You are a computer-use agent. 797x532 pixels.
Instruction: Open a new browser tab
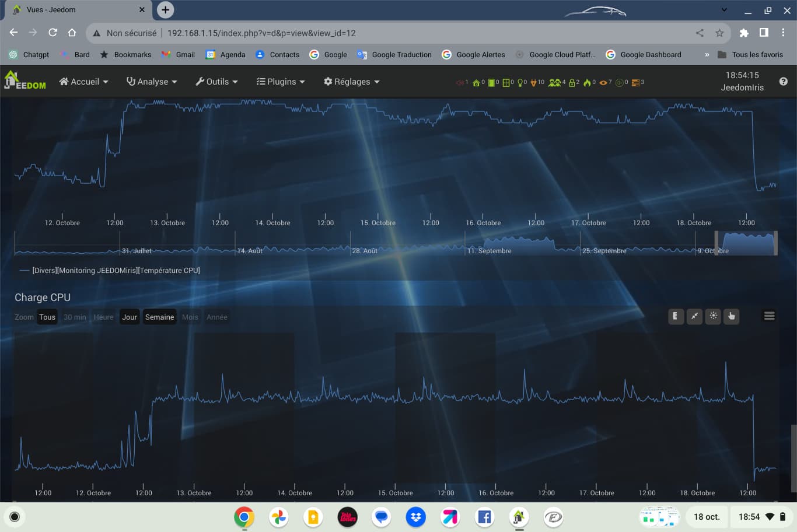pos(166,10)
